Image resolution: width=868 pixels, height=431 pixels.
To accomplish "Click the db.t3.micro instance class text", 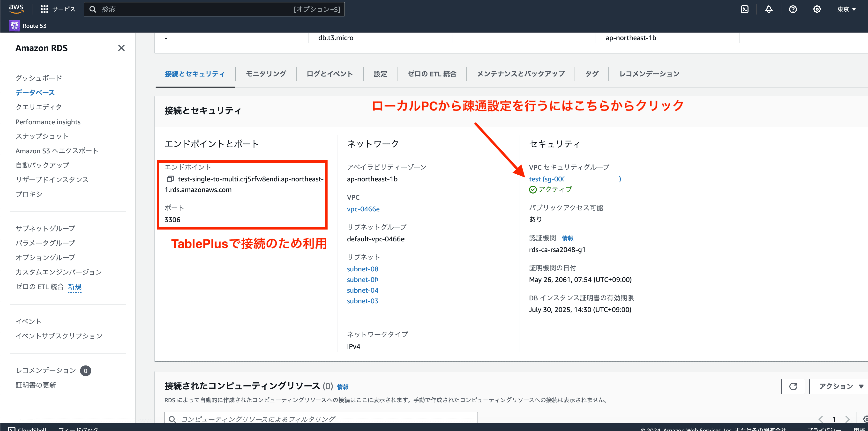I will pyautogui.click(x=336, y=38).
